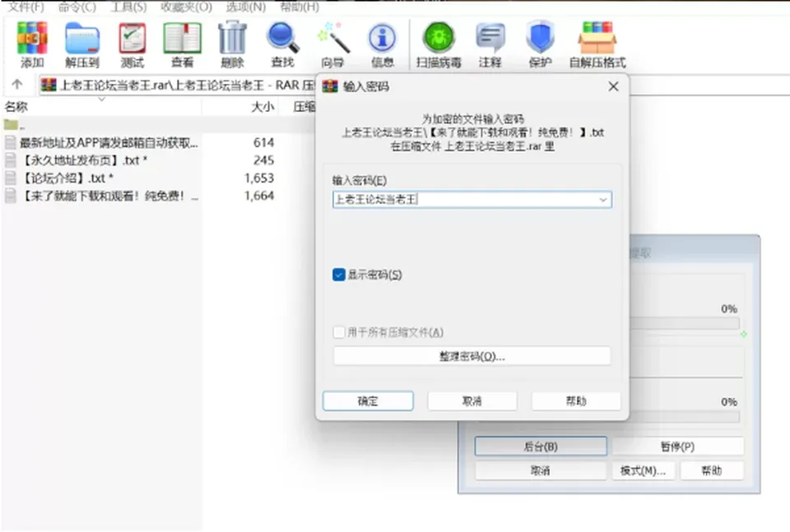Click the parent folder ".." icon
The image size is (790, 532).
11,124
